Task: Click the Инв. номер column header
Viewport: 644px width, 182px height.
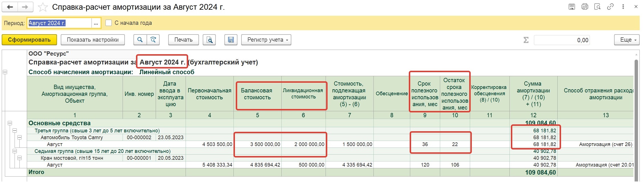Action: click(139, 94)
